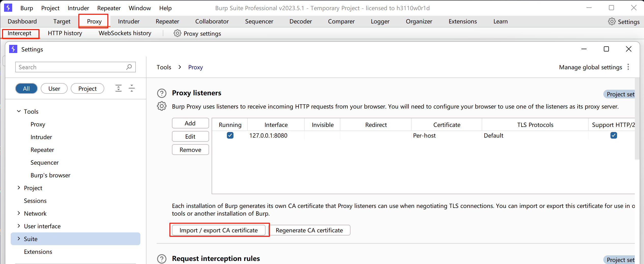The height and width of the screenshot is (264, 644).
Task: Switch to the Sequencer main tab
Action: click(x=259, y=21)
